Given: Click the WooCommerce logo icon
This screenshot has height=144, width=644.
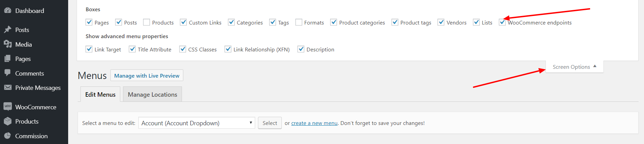Looking at the screenshot, I should point(7,107).
